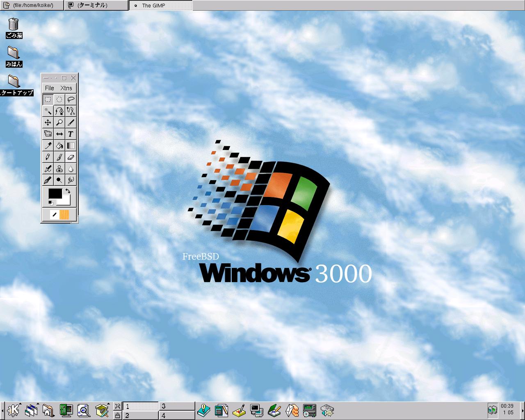This screenshot has width=525, height=420.
Task: Reset to default black and white colors
Action: (x=51, y=203)
